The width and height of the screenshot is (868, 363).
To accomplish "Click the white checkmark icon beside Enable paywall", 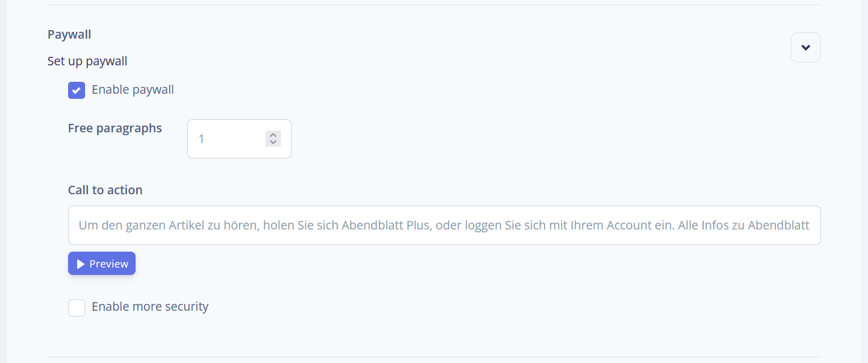I will click(77, 90).
